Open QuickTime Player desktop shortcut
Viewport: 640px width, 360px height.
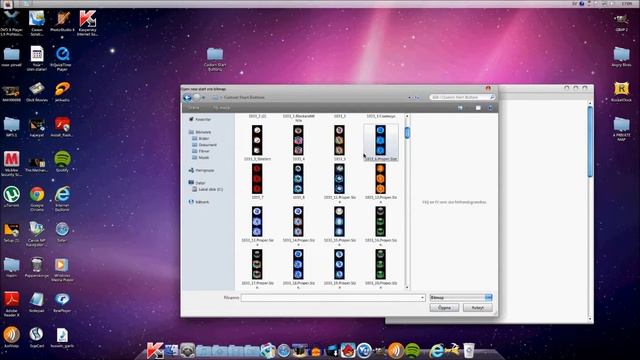tap(62, 59)
